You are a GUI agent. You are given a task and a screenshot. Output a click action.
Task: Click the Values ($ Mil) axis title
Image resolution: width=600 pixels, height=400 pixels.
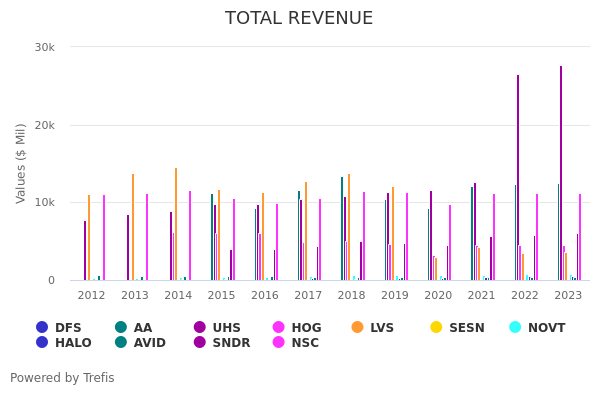coord(21,163)
